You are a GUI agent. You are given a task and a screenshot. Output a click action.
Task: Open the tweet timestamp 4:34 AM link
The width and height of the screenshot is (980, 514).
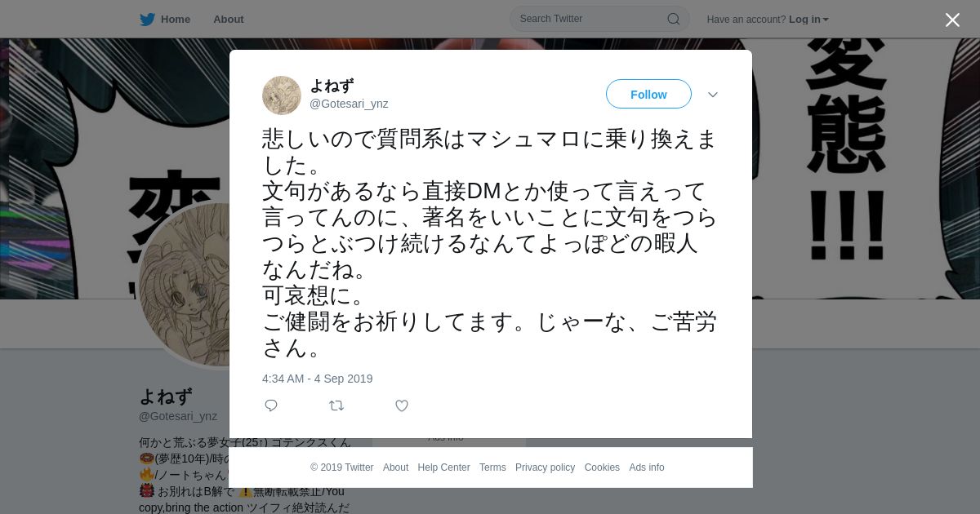tap(318, 379)
